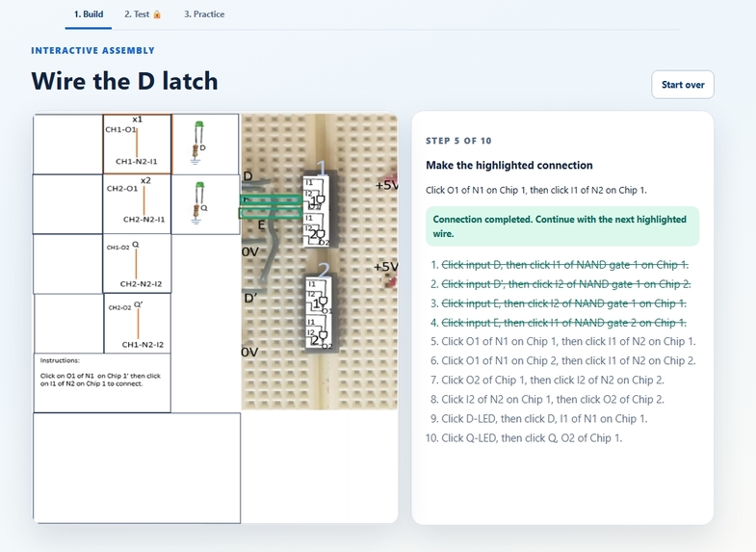This screenshot has height=552, width=756.
Task: Click the Chip 1 number label
Action: [x=323, y=168]
